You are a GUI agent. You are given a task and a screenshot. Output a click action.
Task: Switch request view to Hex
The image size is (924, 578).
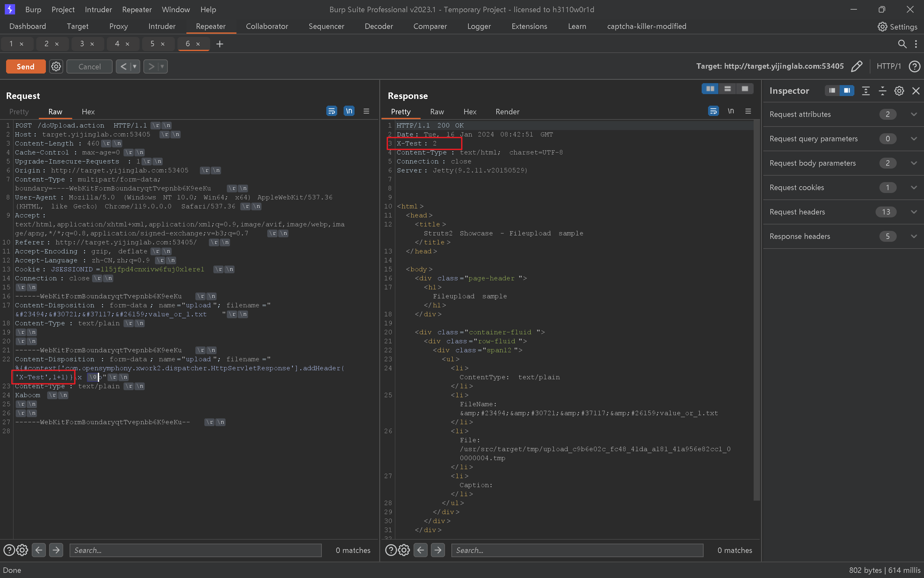coord(88,112)
